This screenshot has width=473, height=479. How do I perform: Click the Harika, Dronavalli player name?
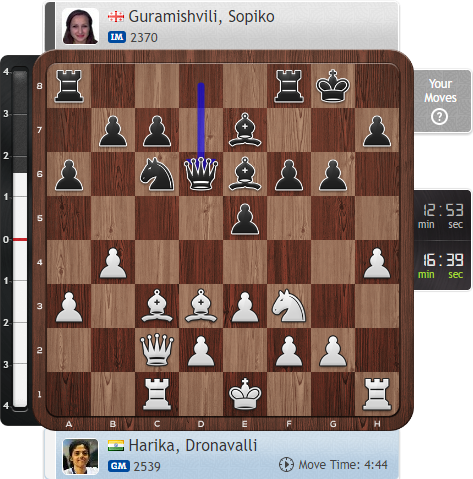(x=193, y=445)
